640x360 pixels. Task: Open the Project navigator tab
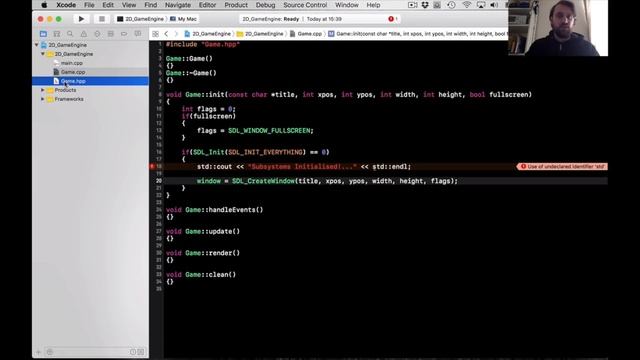point(43,33)
